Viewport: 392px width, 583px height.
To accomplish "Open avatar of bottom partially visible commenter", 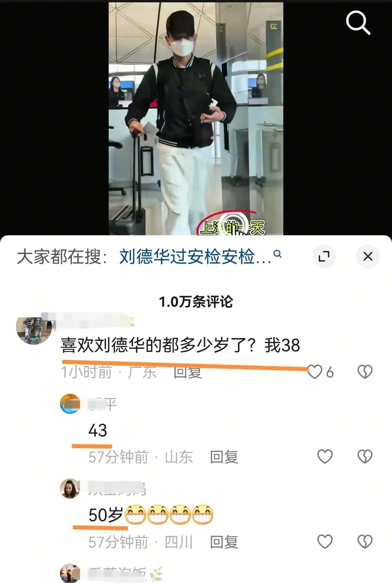I will 70,573.
